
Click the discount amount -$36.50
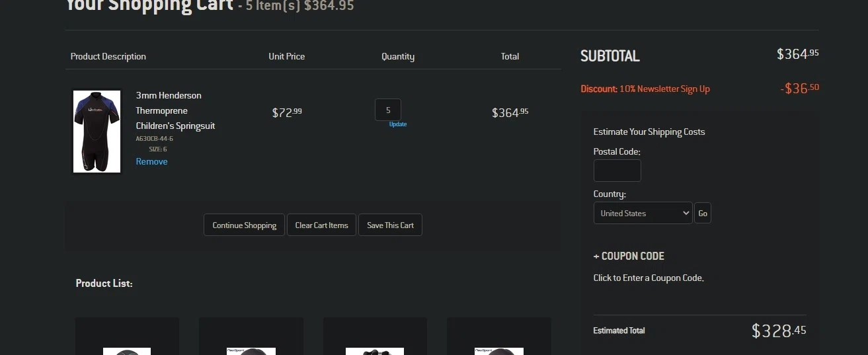pos(799,88)
